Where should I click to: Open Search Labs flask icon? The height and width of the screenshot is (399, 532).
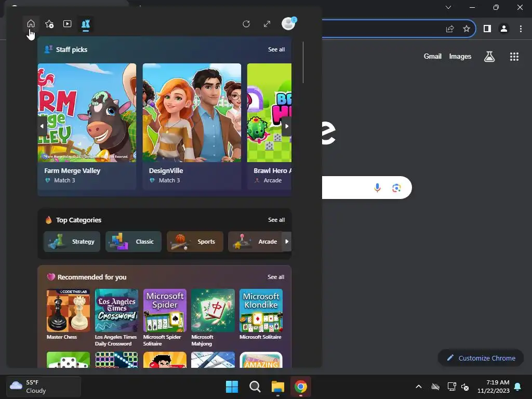point(489,56)
